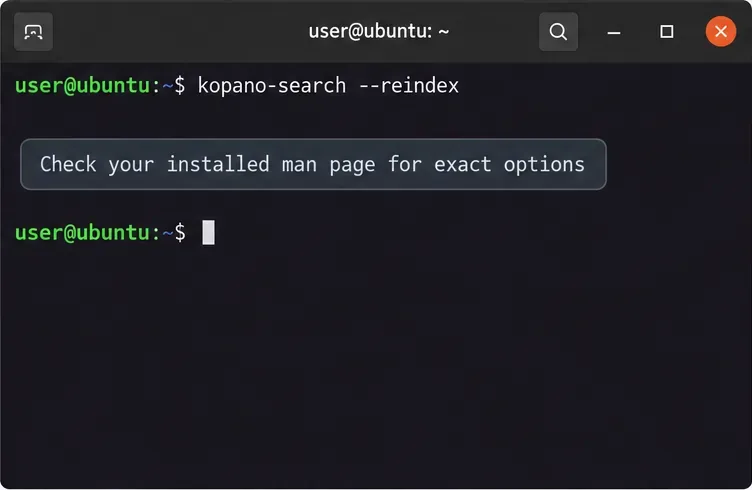The image size is (752, 490).
Task: Maximize the terminal window
Action: (x=667, y=32)
